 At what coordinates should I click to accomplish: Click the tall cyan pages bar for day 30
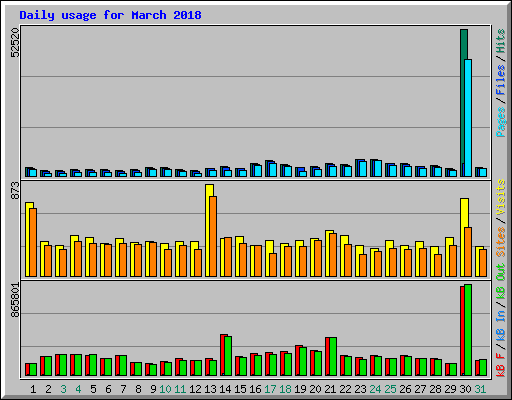(x=468, y=118)
